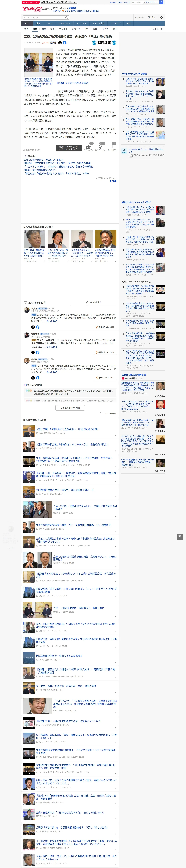Expand 室橋祐貴 comment with もっと見る
This screenshot has height=868, width=186.
click(52, 347)
